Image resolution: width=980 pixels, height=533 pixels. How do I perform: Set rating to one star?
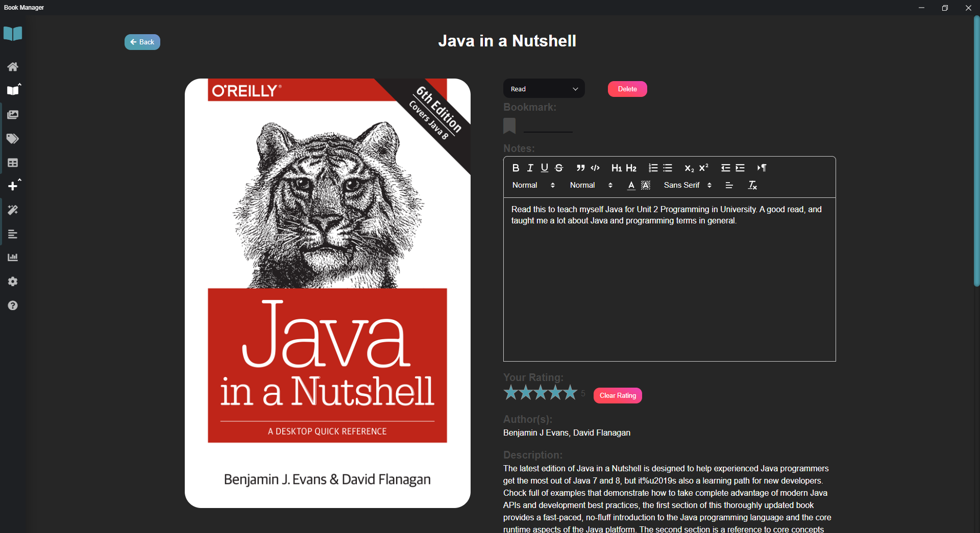510,393
